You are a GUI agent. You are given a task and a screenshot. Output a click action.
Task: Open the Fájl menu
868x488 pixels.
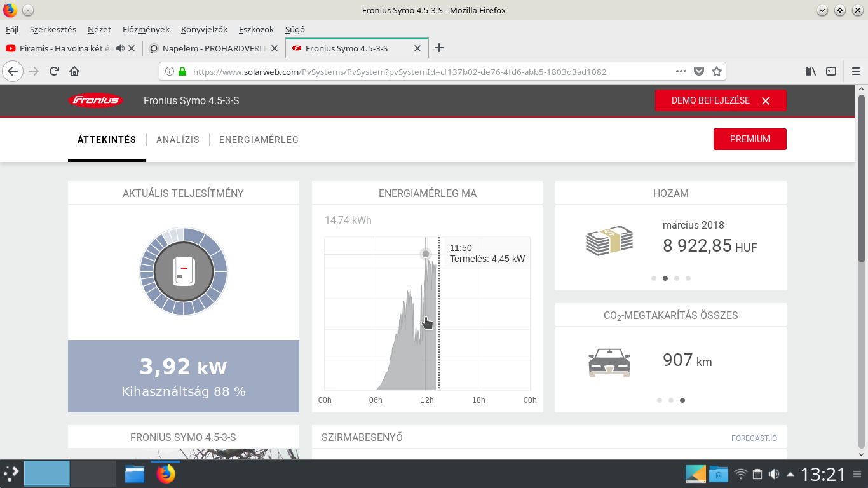pyautogui.click(x=12, y=29)
